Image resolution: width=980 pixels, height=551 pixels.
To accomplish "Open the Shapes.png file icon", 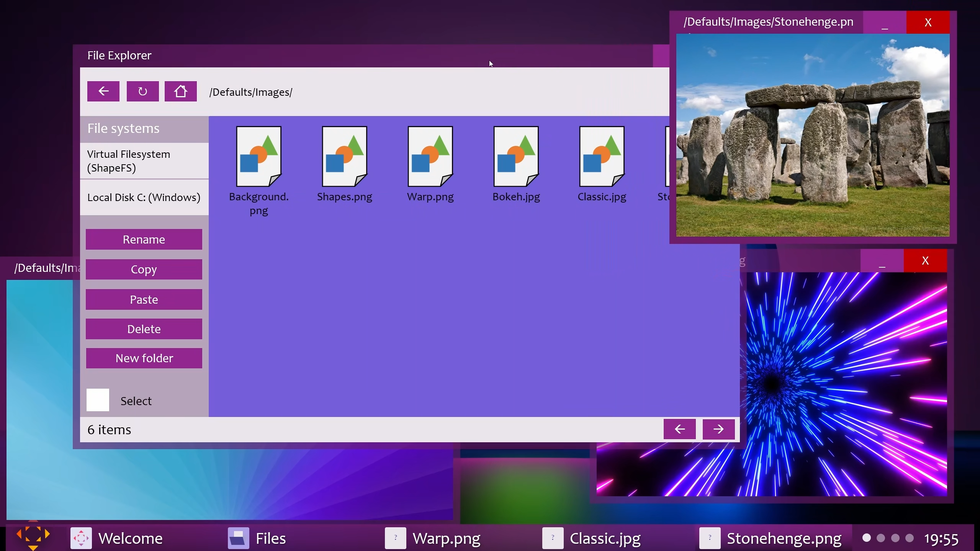I will pos(344,157).
